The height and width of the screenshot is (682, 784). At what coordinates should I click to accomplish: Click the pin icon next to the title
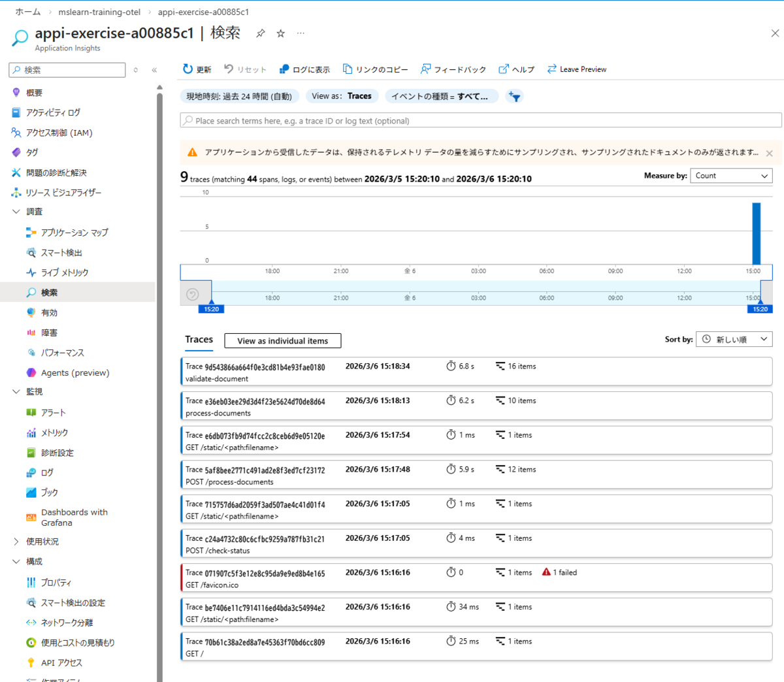coord(260,33)
